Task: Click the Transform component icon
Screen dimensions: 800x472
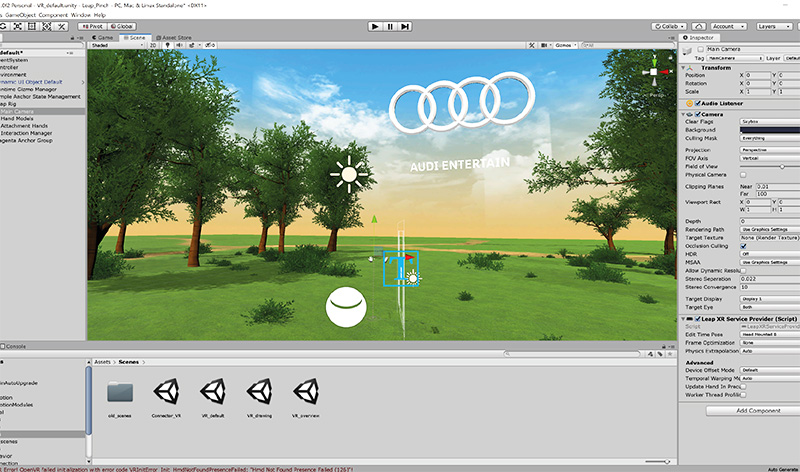Action: [690, 67]
